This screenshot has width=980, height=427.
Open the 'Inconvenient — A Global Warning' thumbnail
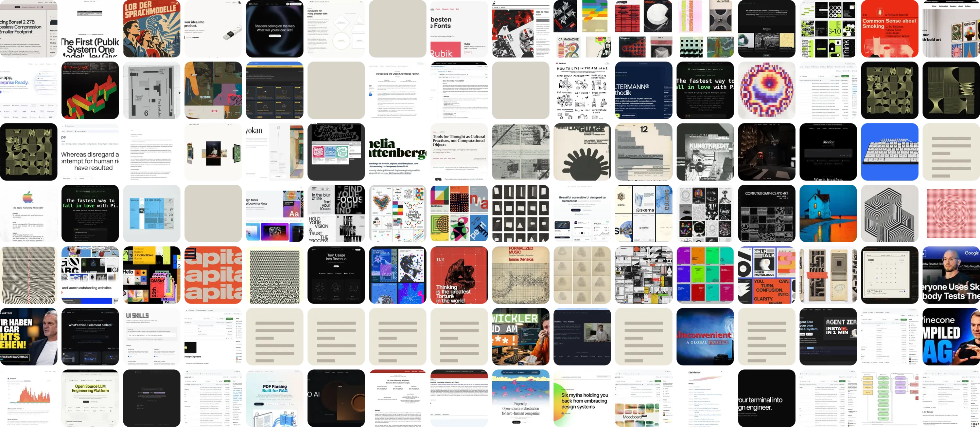coord(705,337)
